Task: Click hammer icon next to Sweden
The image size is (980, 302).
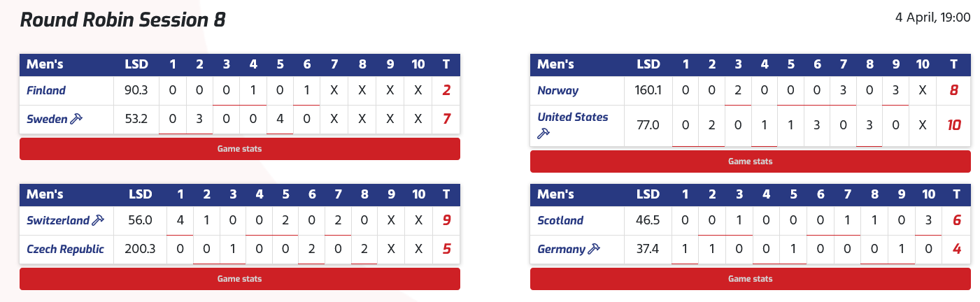Action: 76,119
